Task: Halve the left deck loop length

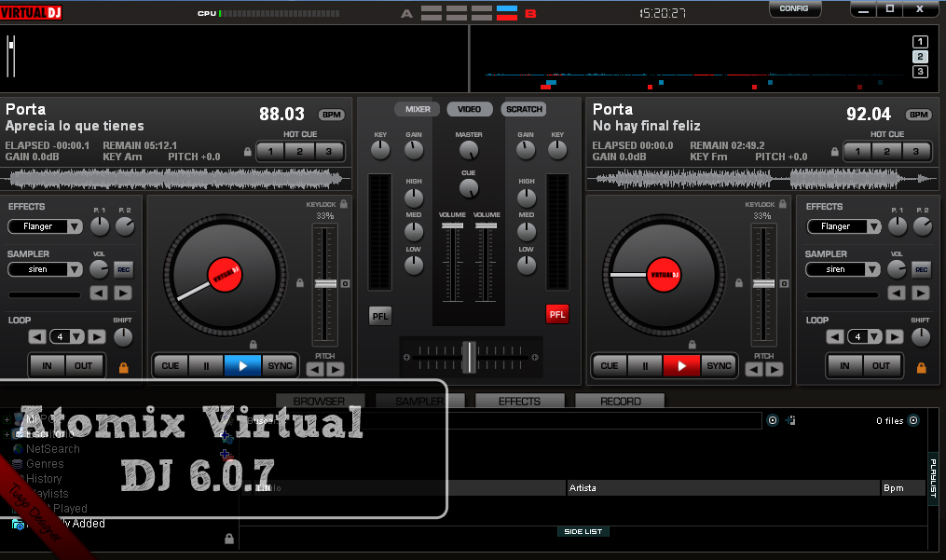Action: coord(37,336)
